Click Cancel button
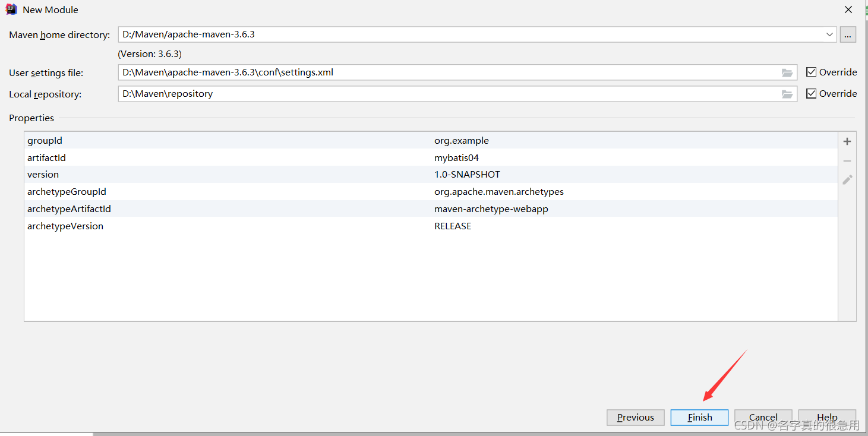This screenshot has width=868, height=436. coord(763,417)
